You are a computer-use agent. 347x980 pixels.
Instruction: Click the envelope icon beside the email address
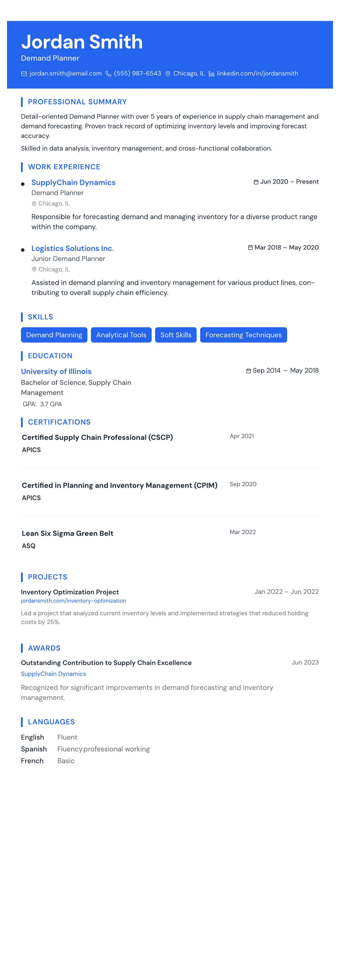pyautogui.click(x=24, y=74)
